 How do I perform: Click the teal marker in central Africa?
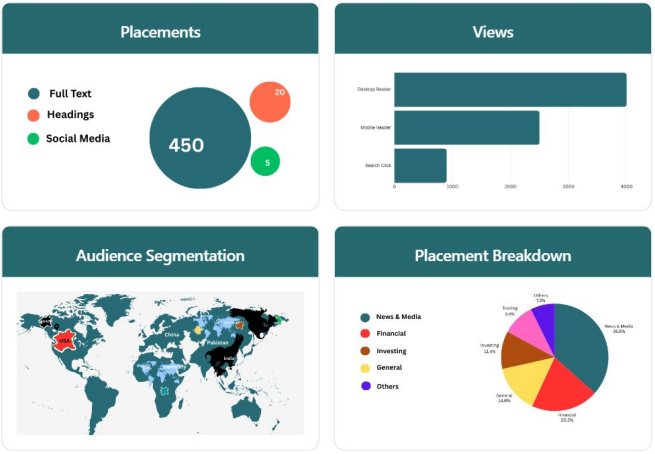[164, 390]
